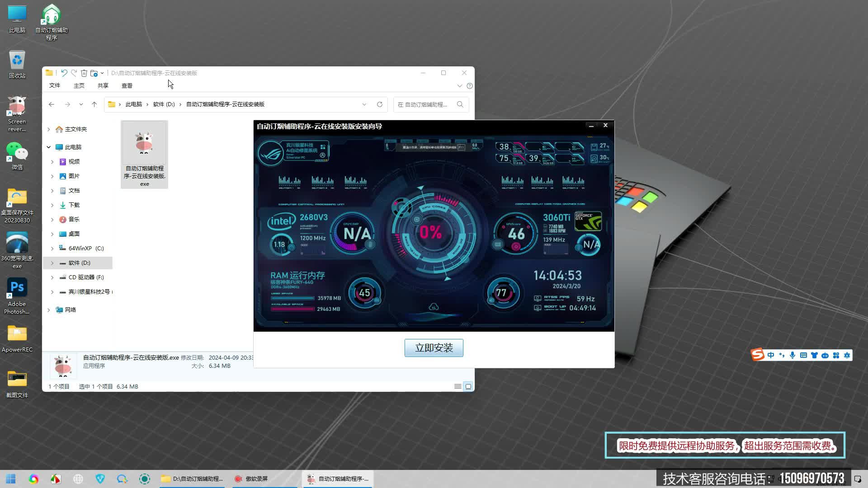Select 下载 in the navigation pane

[x=74, y=205]
